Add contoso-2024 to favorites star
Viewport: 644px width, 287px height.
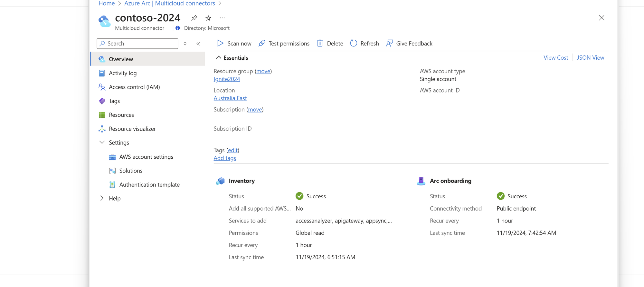208,18
